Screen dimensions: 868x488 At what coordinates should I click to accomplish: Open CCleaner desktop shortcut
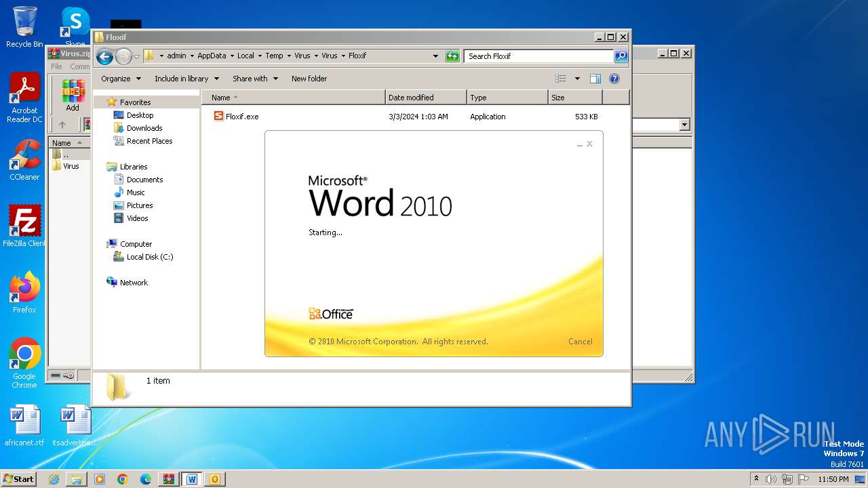point(24,161)
